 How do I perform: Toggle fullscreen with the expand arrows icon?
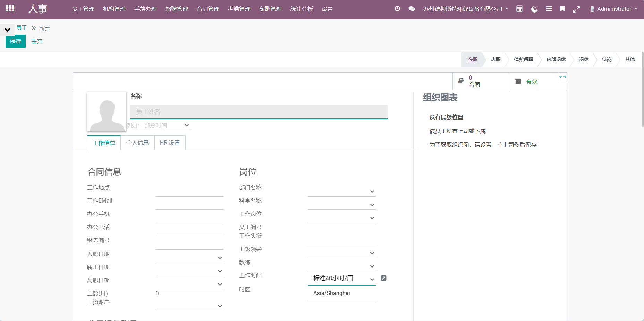pyautogui.click(x=576, y=9)
